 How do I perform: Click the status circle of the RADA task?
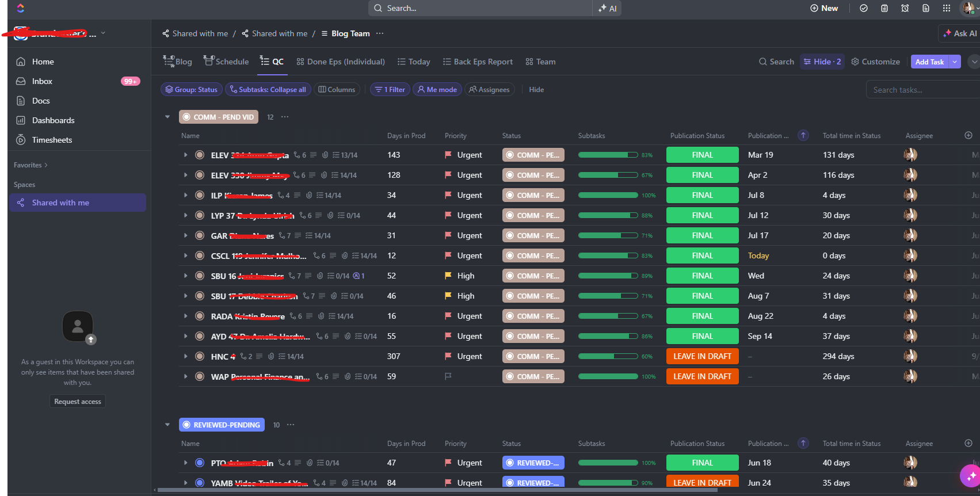200,316
